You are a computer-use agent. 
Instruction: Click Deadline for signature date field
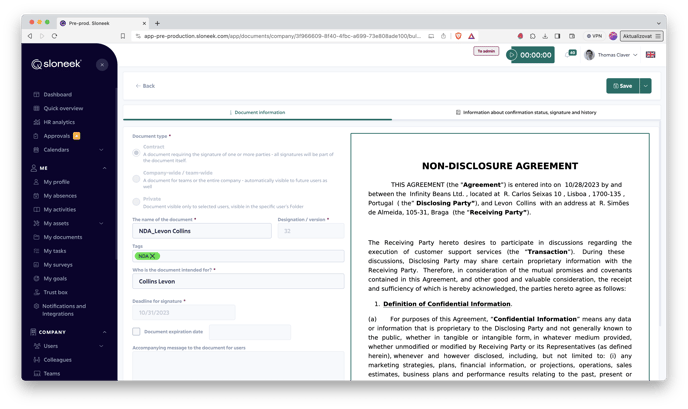(184, 312)
